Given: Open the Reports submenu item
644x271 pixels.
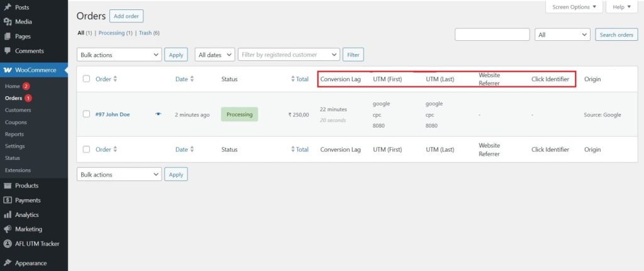Looking at the screenshot, I should click(14, 135).
